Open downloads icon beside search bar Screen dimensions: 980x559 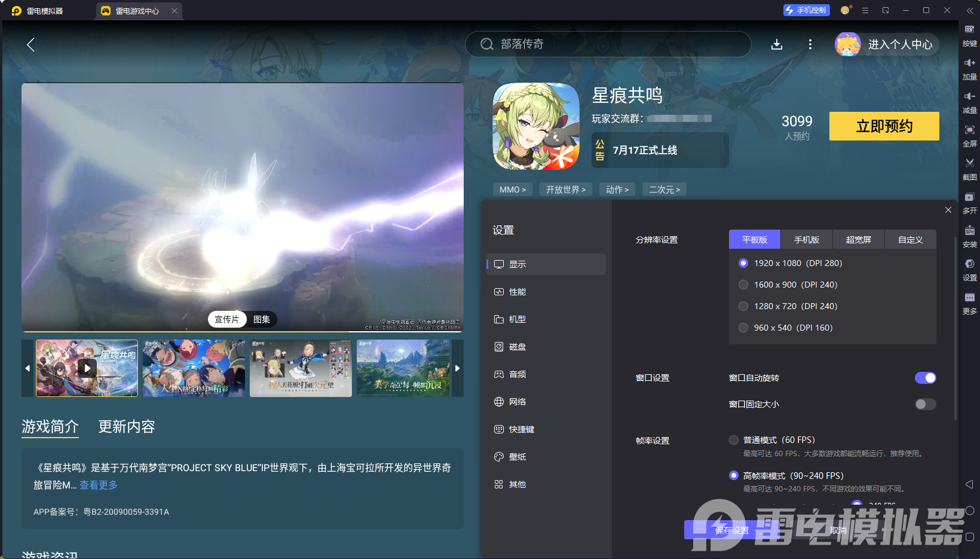click(x=777, y=44)
